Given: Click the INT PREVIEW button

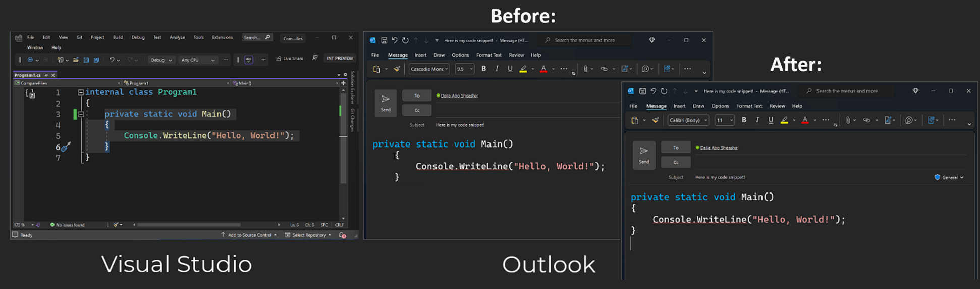Looking at the screenshot, I should point(340,58).
